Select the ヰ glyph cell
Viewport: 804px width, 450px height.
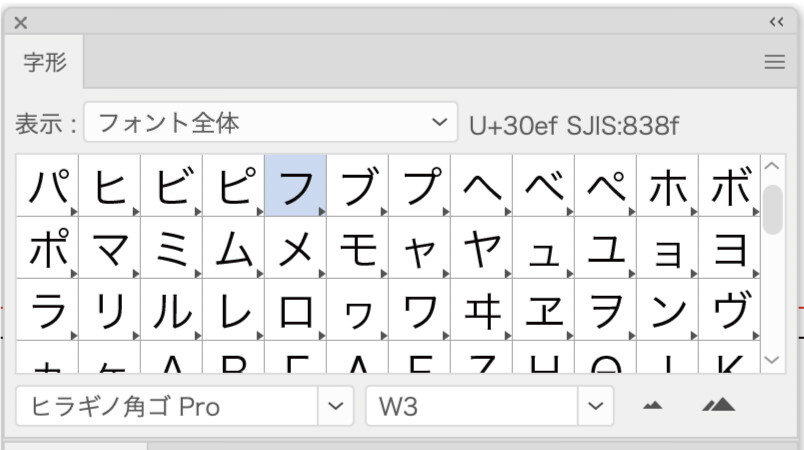click(481, 309)
